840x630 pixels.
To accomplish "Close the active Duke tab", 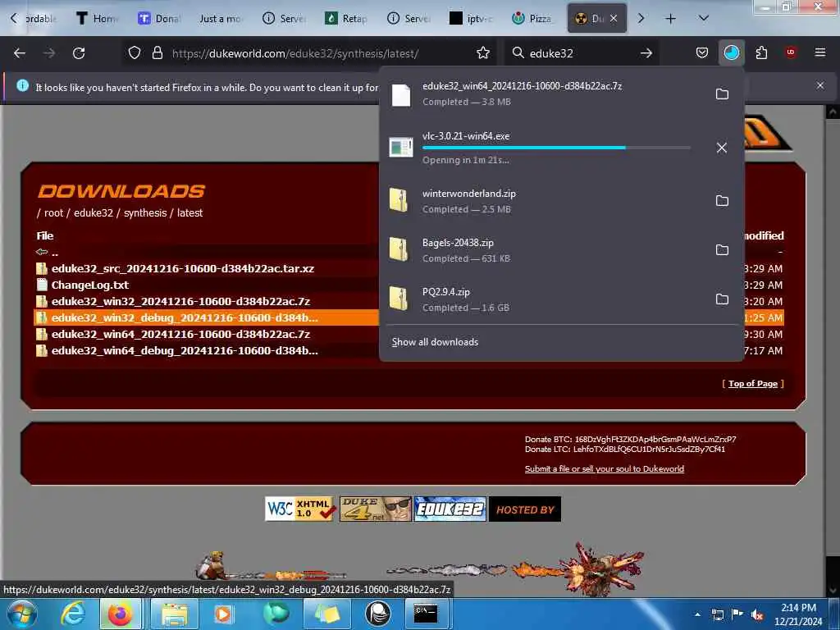I will pos(614,19).
